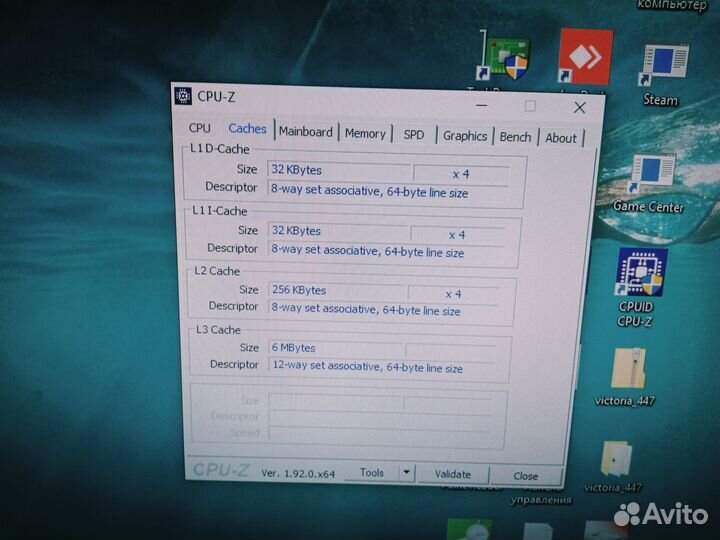Minimize the CPU-Z window
Viewport: 720px width, 540px height.
point(482,106)
